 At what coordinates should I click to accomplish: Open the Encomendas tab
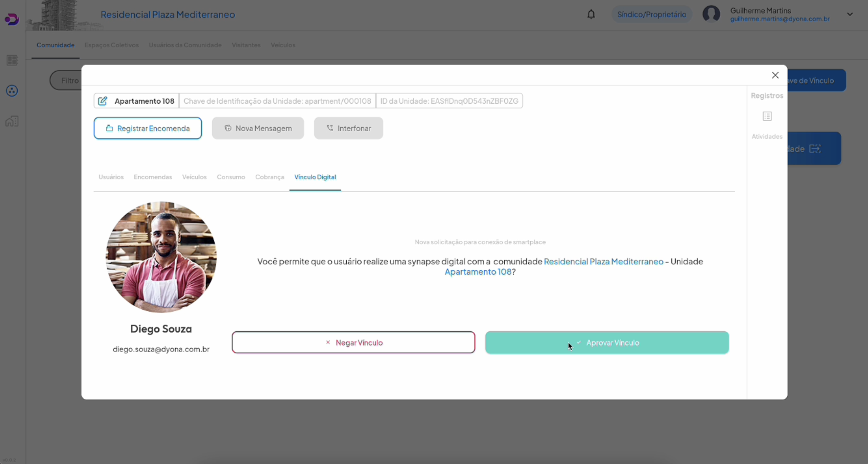pos(153,177)
